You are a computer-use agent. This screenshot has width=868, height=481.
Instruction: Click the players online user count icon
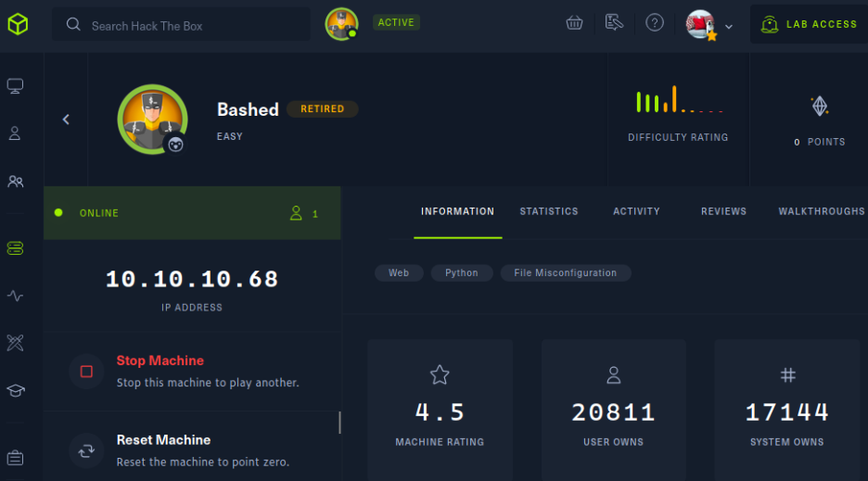(x=296, y=213)
